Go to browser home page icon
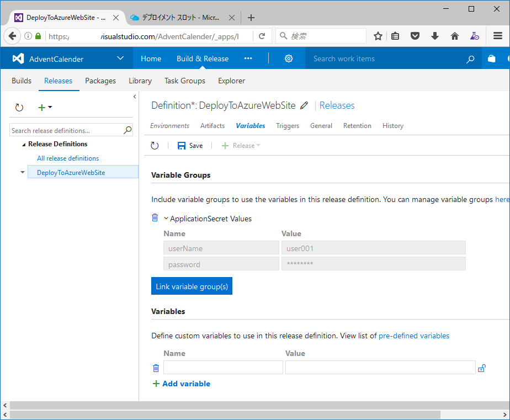The height and width of the screenshot is (420, 510). tap(455, 36)
